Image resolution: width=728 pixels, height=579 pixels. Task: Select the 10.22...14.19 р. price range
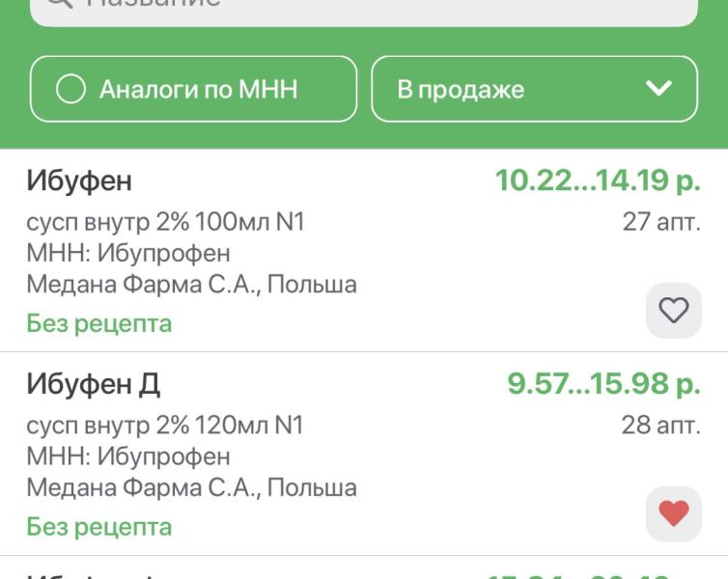tap(598, 180)
